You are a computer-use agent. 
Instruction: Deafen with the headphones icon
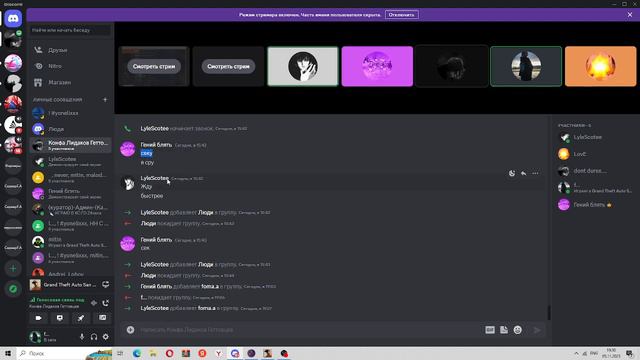[x=94, y=337]
